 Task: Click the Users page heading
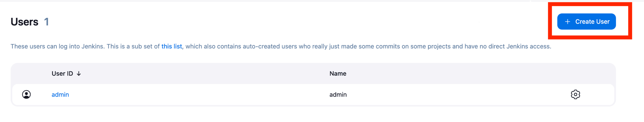24,22
